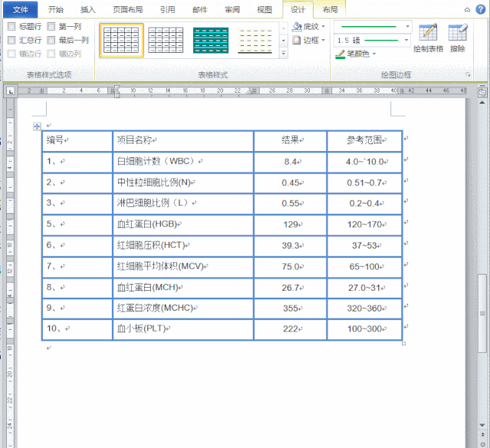Toggle the Last Column (最后一列) checkbox
This screenshot has width=490, height=448.
(x=51, y=41)
